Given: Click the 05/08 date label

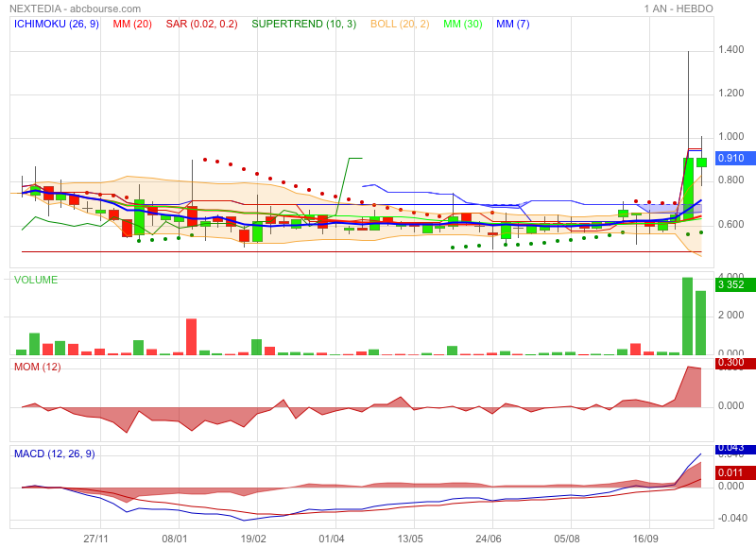Looking at the screenshot, I should (567, 539).
